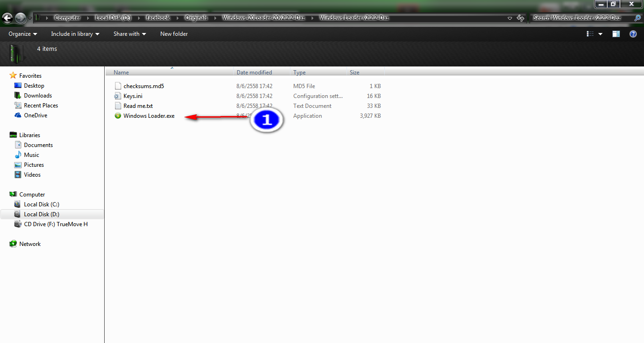Expand subfolders arrow after Local Disk (D:) breadcrumb
Screen dimensions: 644x343
coord(139,18)
